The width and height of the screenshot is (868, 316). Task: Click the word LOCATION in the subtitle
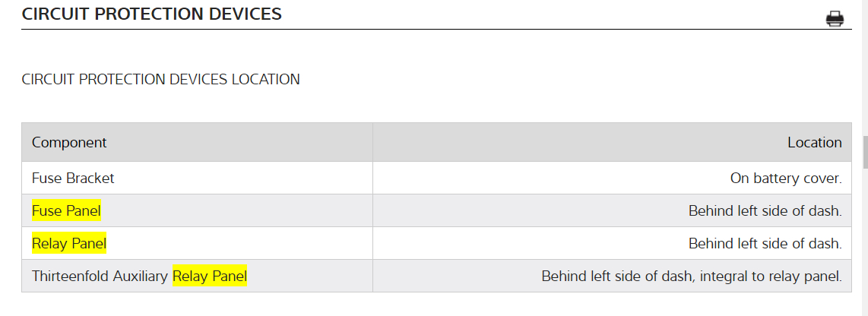tap(265, 79)
